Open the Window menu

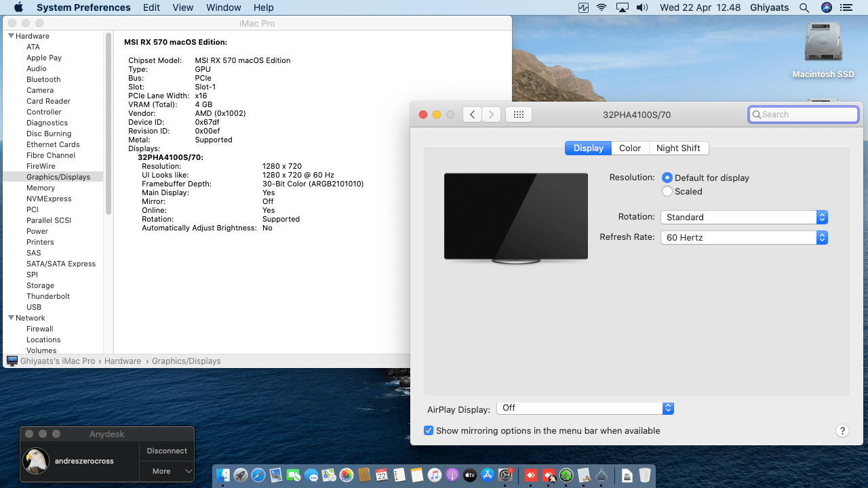223,7
